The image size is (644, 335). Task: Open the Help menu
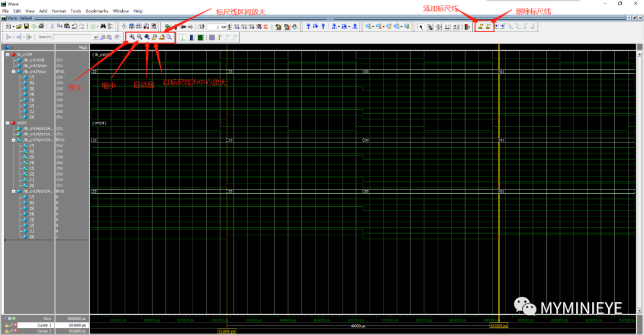click(x=138, y=11)
